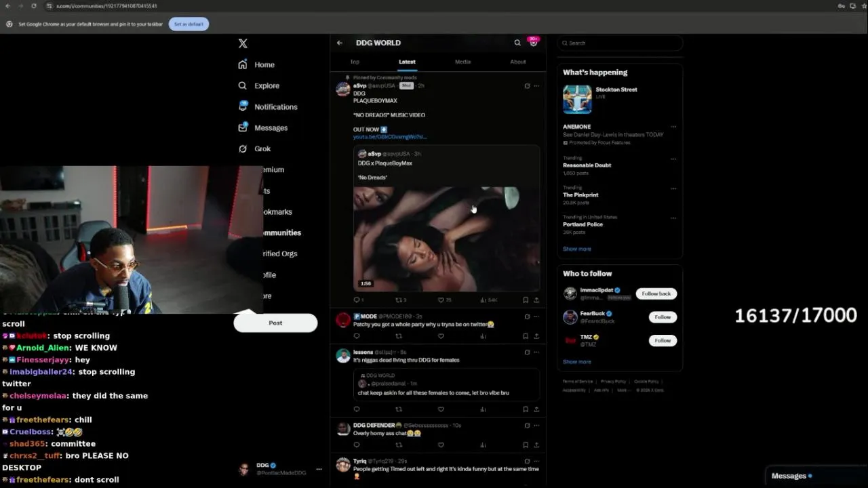The height and width of the screenshot is (488, 868).
Task: Open more options on DDG DEFENDER post
Action: click(536, 426)
